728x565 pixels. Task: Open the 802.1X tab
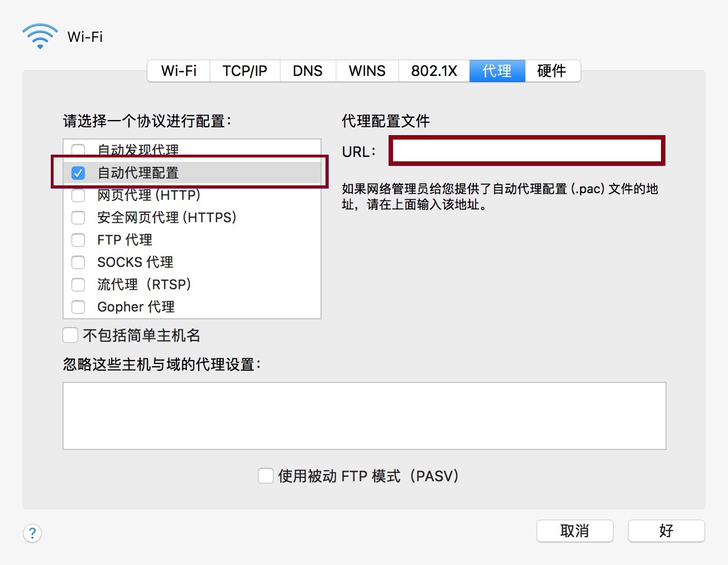[x=434, y=71]
